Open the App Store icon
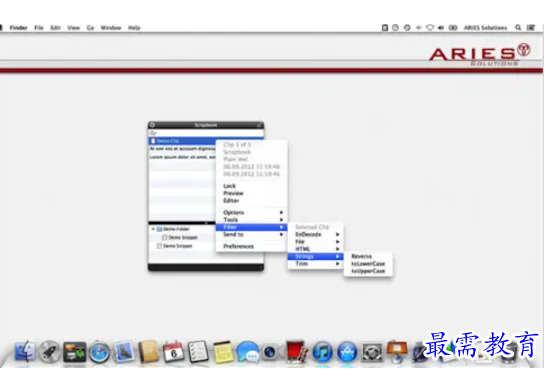Screen dimensions: 547x376 tap(347, 351)
